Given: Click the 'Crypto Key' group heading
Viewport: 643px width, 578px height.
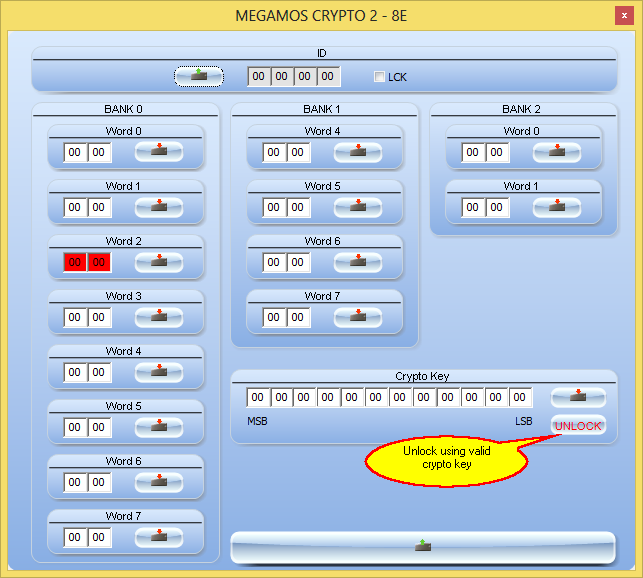Looking at the screenshot, I should (x=422, y=376).
